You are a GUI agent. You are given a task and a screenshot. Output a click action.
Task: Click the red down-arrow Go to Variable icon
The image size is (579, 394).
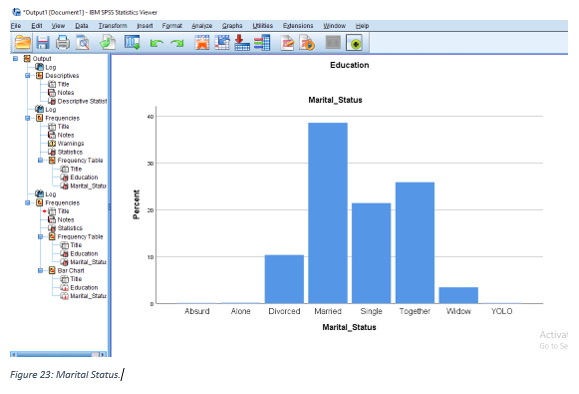tap(242, 43)
